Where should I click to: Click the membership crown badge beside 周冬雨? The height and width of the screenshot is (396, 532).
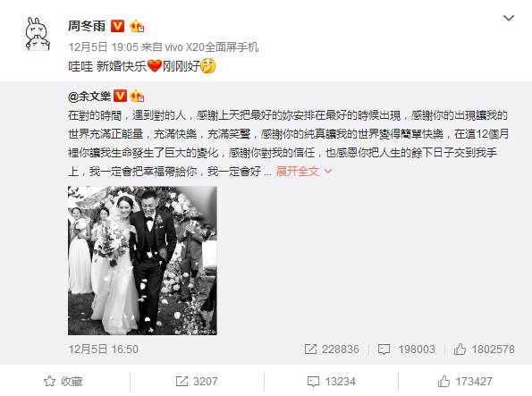(x=137, y=26)
